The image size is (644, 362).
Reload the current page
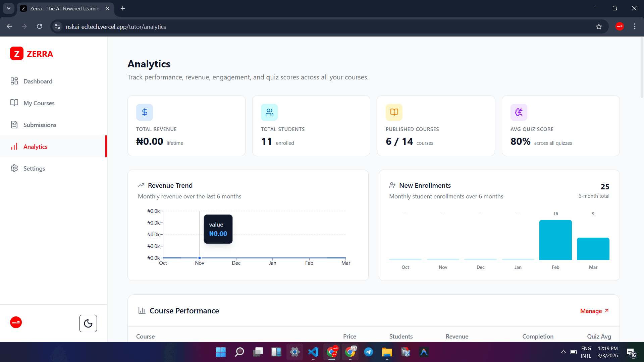39,26
